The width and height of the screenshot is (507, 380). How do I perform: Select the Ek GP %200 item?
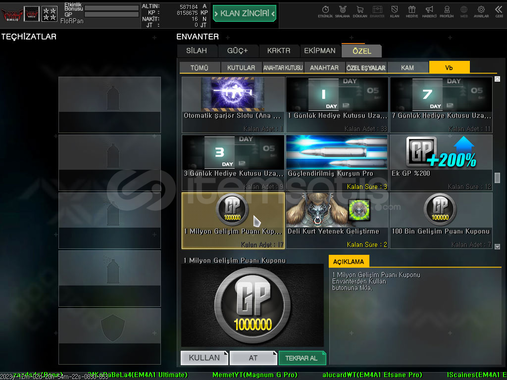pos(441,163)
